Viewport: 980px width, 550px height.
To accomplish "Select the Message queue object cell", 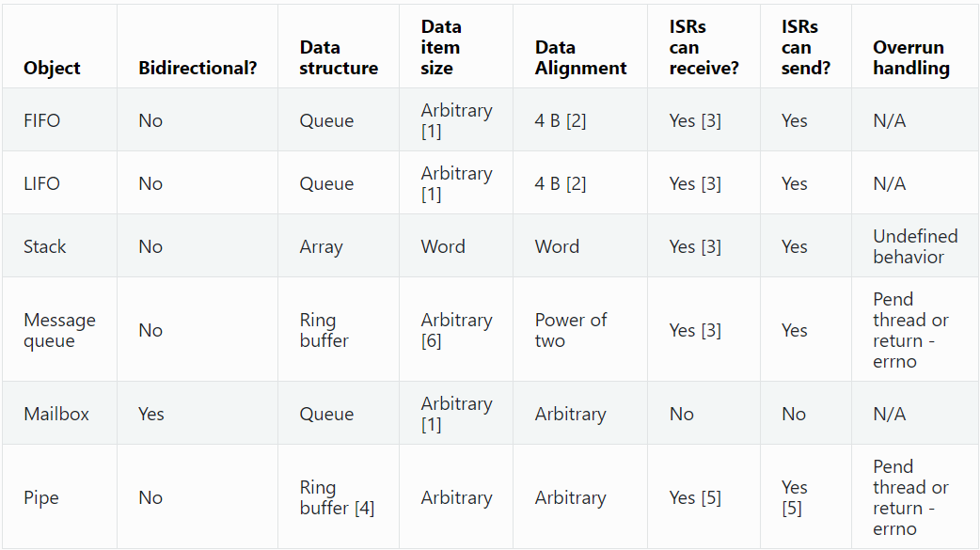I will pyautogui.click(x=59, y=330).
